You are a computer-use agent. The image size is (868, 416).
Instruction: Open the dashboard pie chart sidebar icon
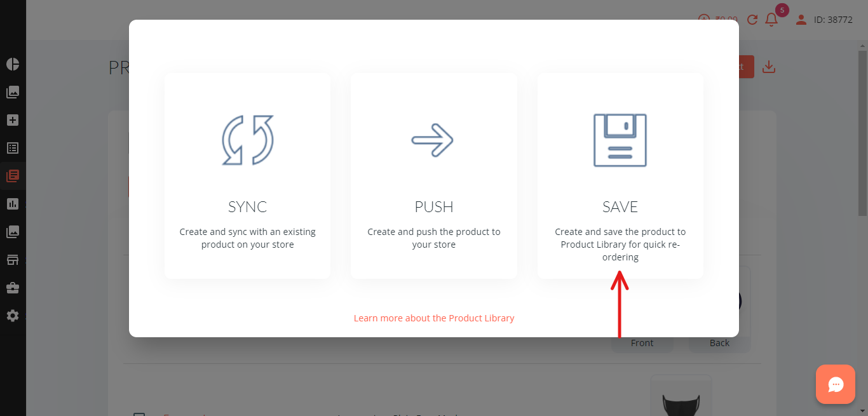tap(13, 64)
